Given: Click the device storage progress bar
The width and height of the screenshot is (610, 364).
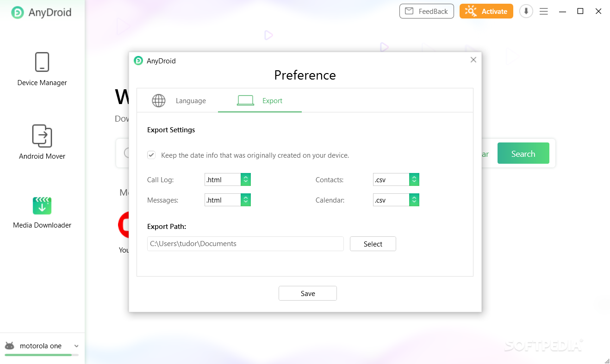Looking at the screenshot, I should pyautogui.click(x=42, y=355).
